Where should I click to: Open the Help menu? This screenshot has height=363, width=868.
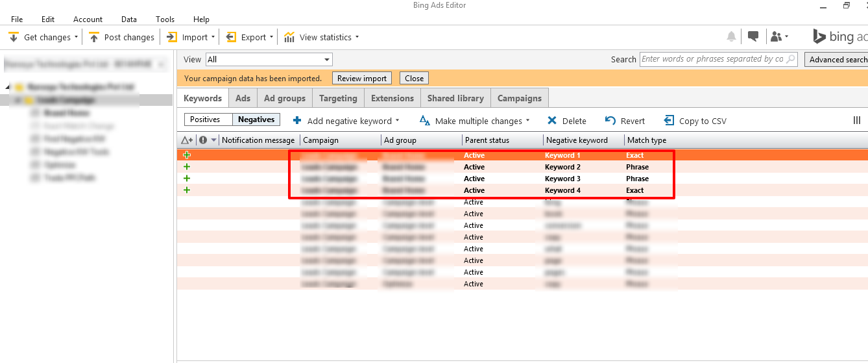[202, 19]
